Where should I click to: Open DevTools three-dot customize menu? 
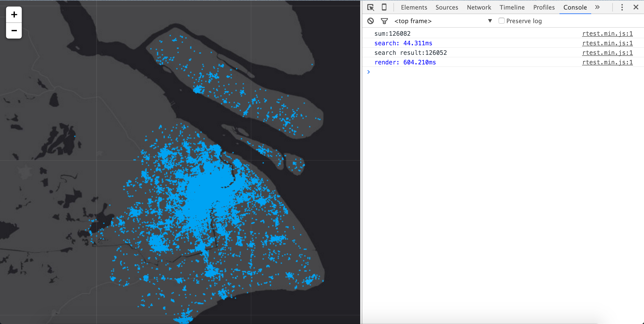[x=622, y=7]
